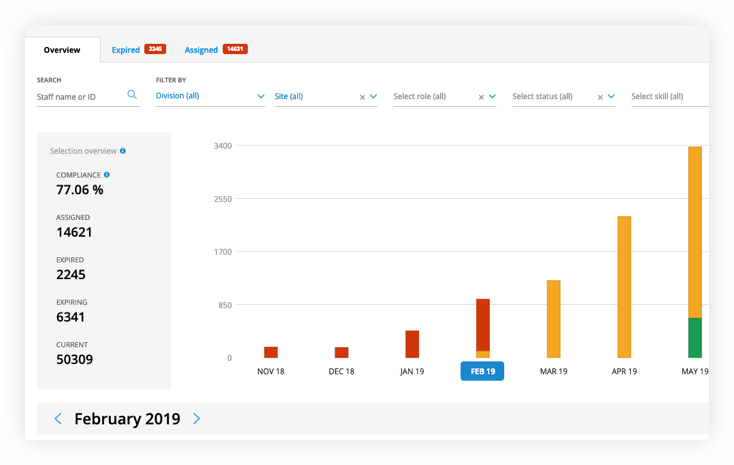Click the FEB 19 month label

click(x=482, y=371)
